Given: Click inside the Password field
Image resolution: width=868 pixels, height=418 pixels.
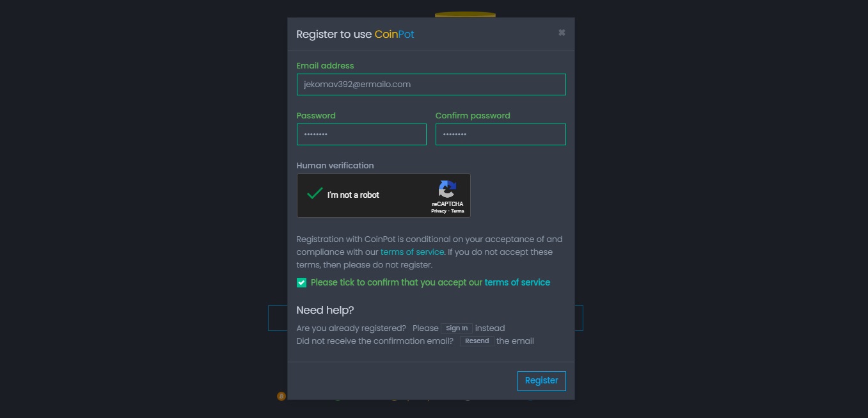Looking at the screenshot, I should pos(361,134).
